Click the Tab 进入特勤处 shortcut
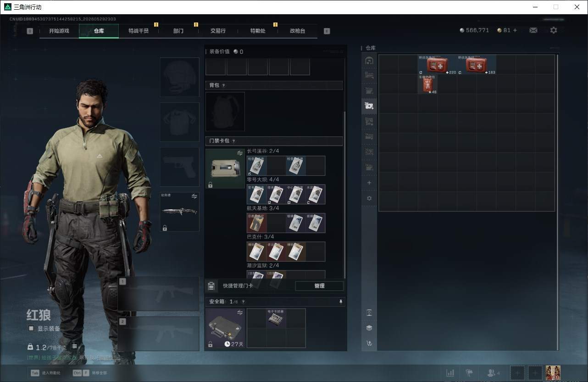This screenshot has height=382, width=588. [45, 373]
